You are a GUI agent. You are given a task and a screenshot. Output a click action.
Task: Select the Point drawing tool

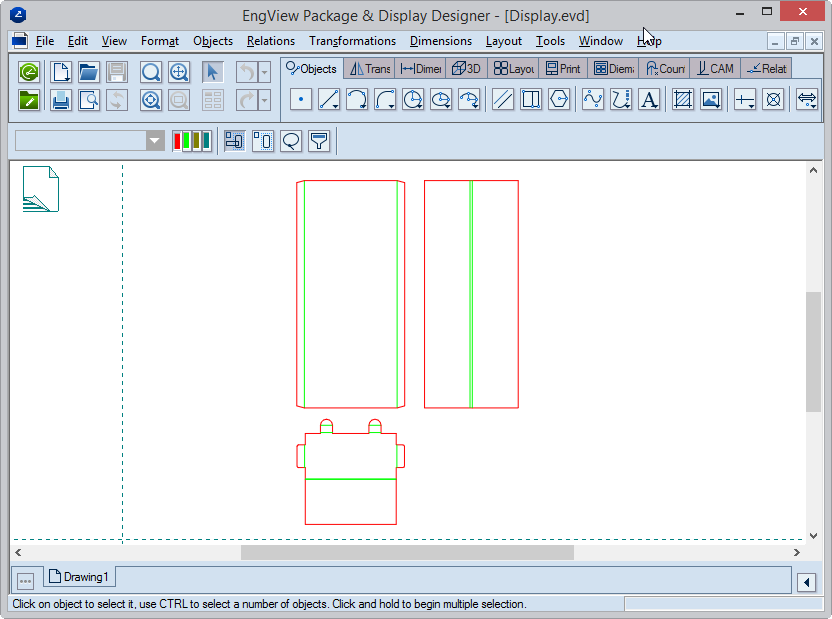click(301, 99)
